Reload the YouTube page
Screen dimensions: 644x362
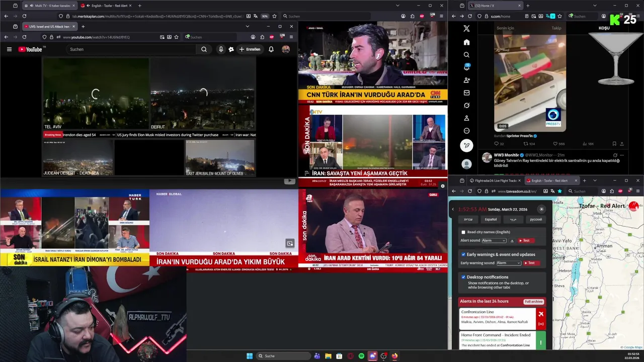coord(24,37)
